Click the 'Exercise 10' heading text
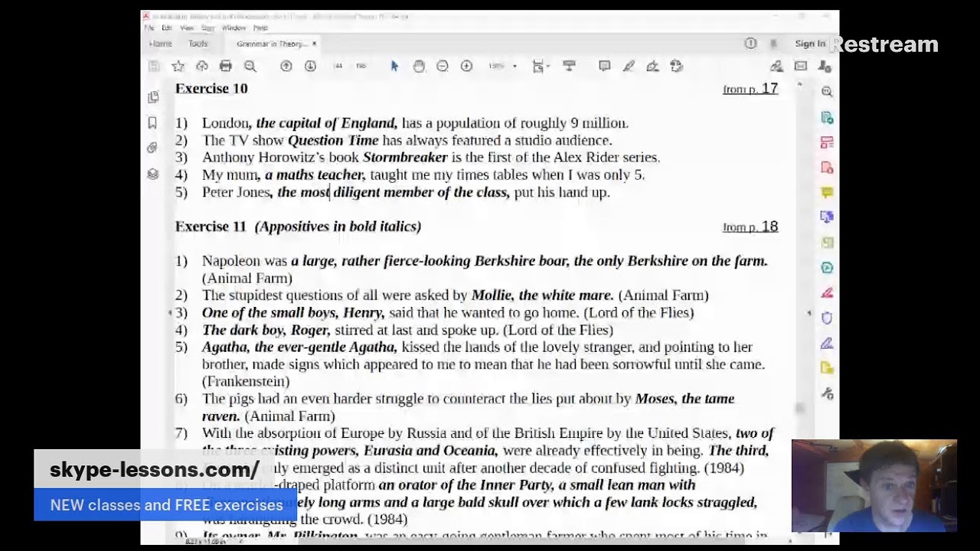 (x=211, y=89)
